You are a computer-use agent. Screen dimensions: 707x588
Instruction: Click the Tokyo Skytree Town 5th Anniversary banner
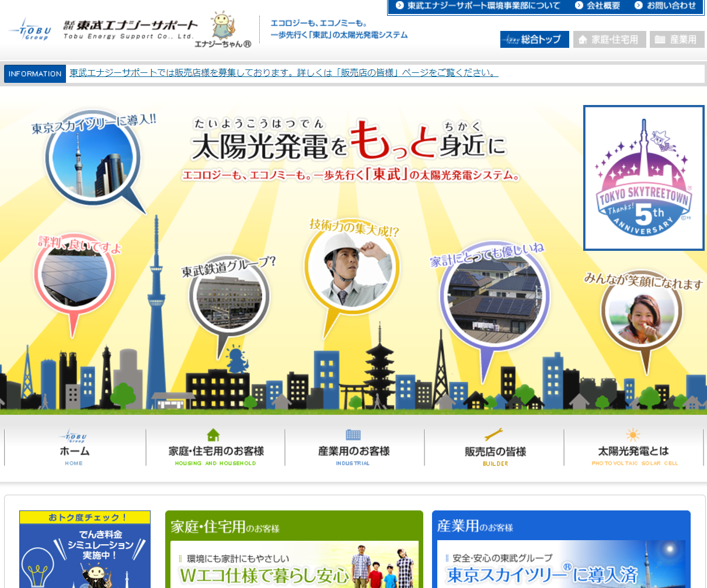click(644, 178)
